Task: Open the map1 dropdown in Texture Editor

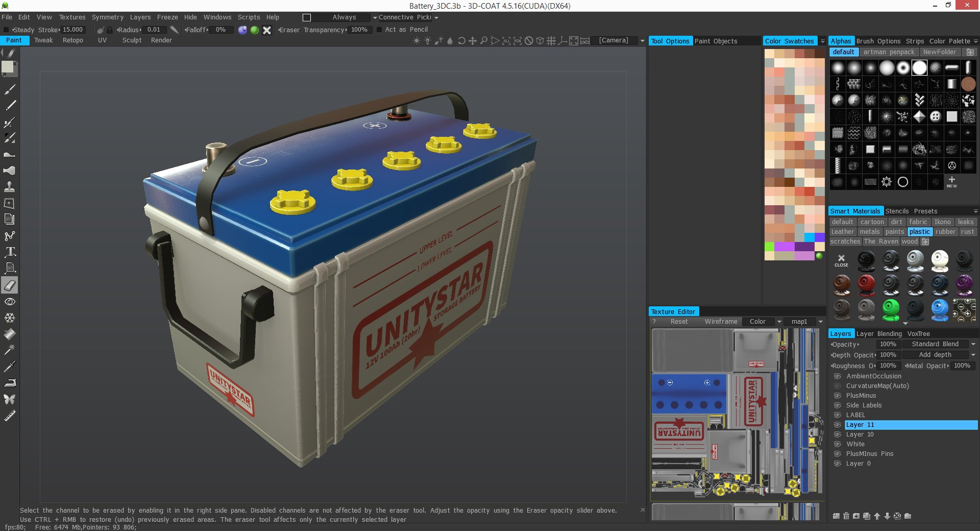Action: tap(820, 322)
